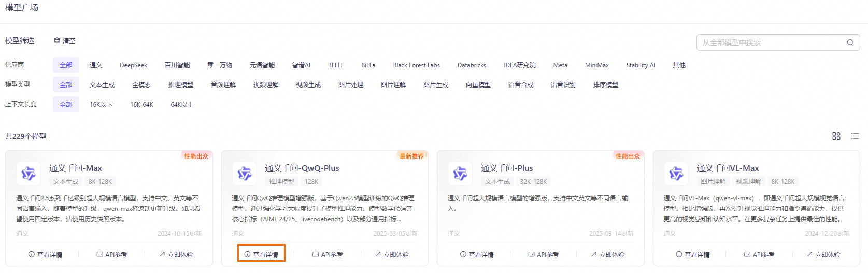
Task: Filter suppliers by MiniMax
Action: coord(597,65)
